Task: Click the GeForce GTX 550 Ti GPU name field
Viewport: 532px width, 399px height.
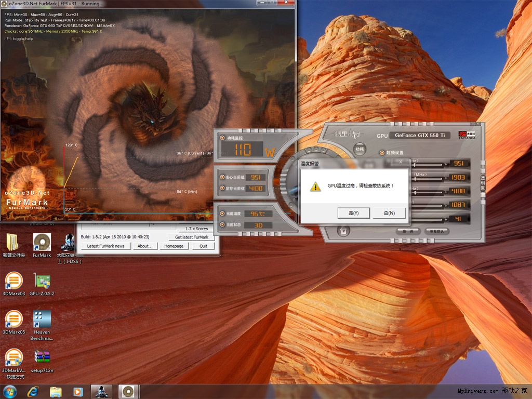Action: pyautogui.click(x=420, y=136)
